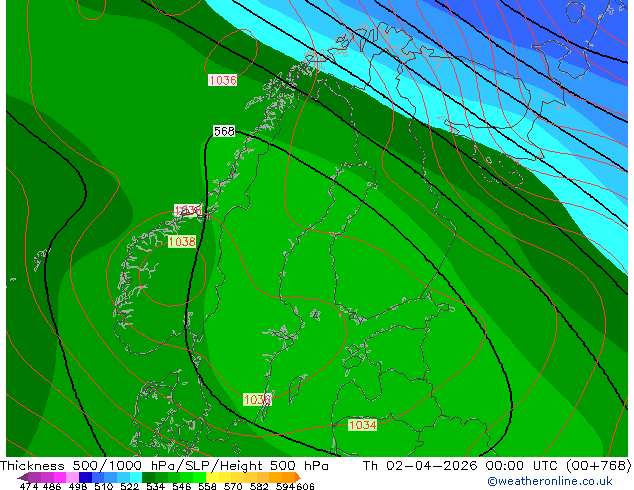Click the dark blue legend swatch at 498
The width and height of the screenshot is (634, 490).
click(x=85, y=477)
